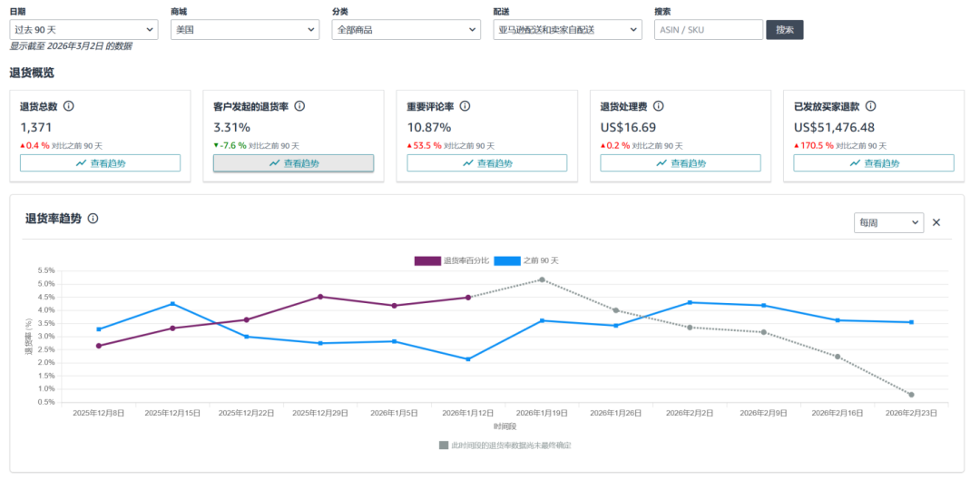The height and width of the screenshot is (480, 980).
Task: Close the 退货率趋势 chart panel
Action: coord(936,222)
